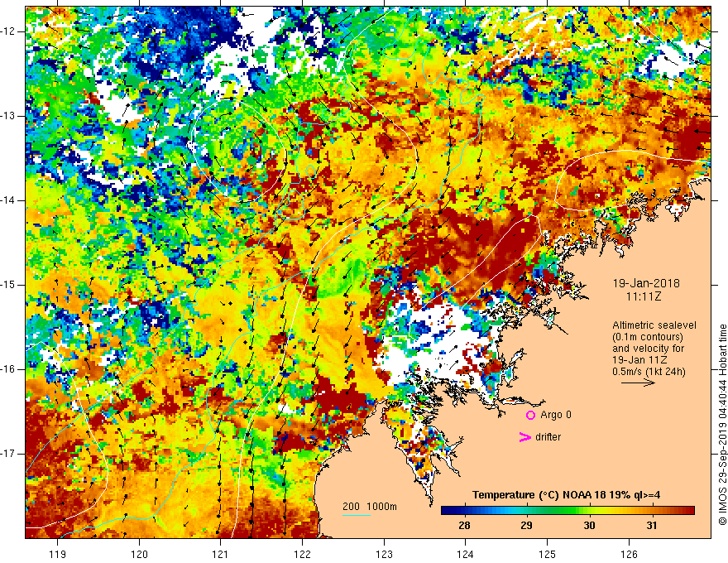The width and height of the screenshot is (728, 563).
Task: Click the longitude axis label '122'
Action: pyautogui.click(x=302, y=554)
